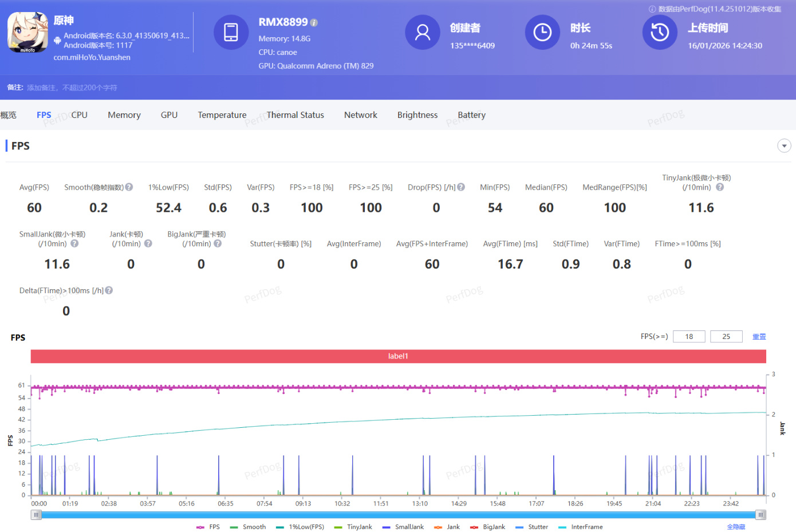Click help icon beside Drop(FPS) metric

pos(461,187)
